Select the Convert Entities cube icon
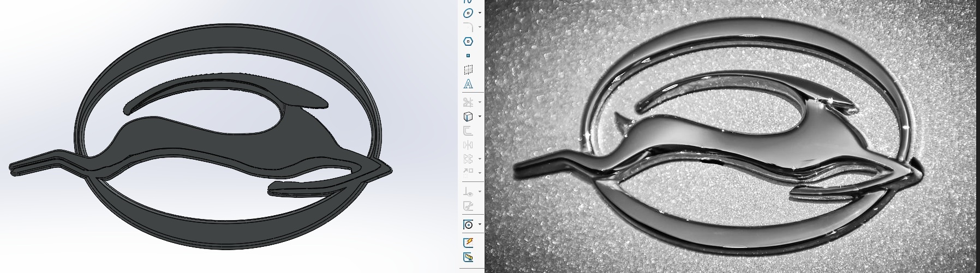The height and width of the screenshot is (273, 980). [468, 116]
